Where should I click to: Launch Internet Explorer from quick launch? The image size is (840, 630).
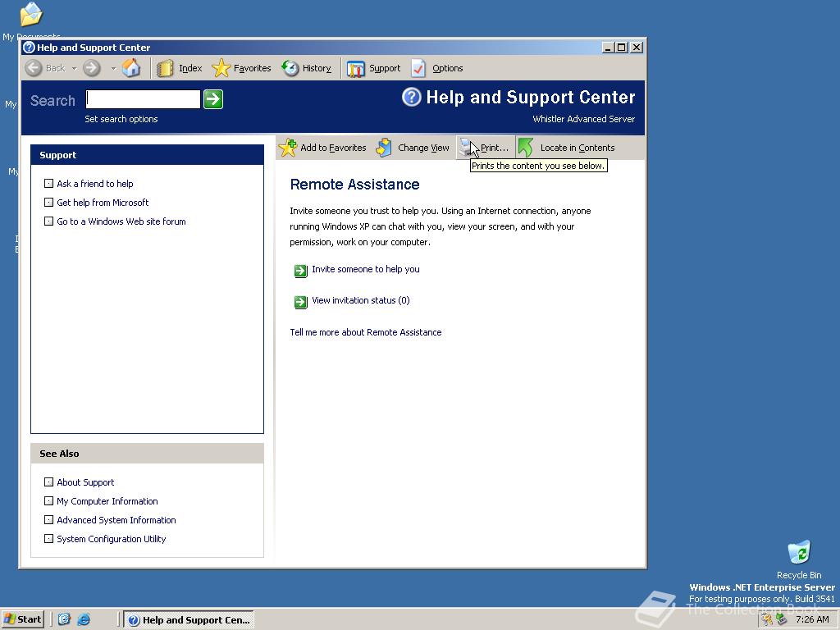[84, 619]
